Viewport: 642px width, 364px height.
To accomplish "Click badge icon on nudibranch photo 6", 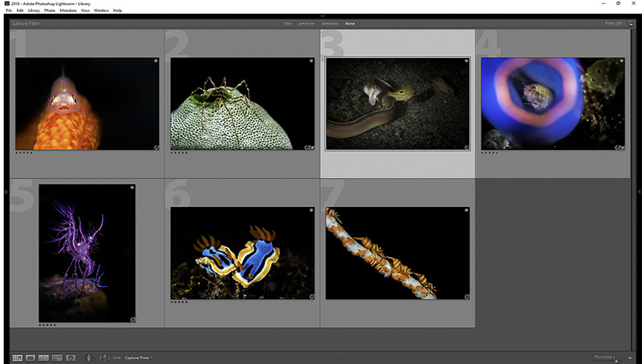I will pyautogui.click(x=311, y=297).
